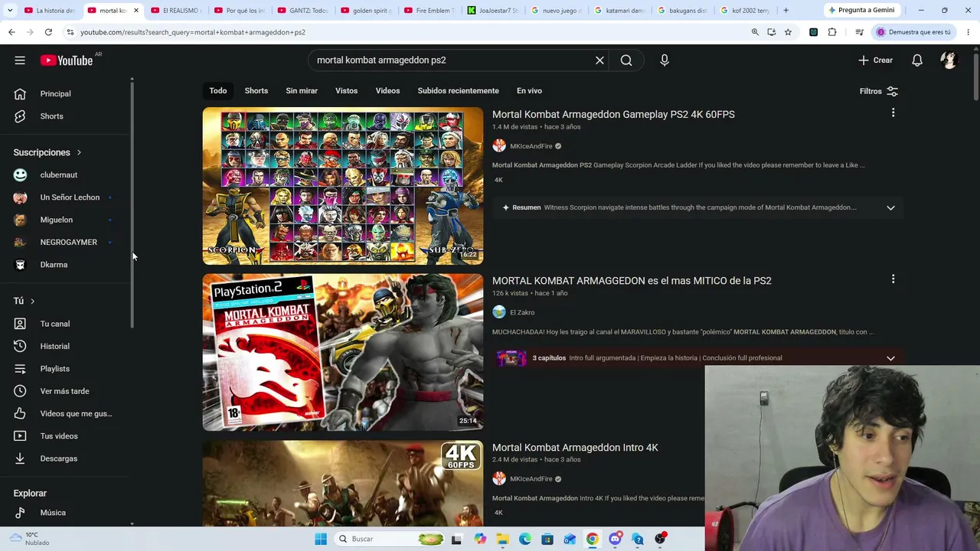This screenshot has width=980, height=551.
Task: Open a new browser tab
Action: pyautogui.click(x=786, y=11)
